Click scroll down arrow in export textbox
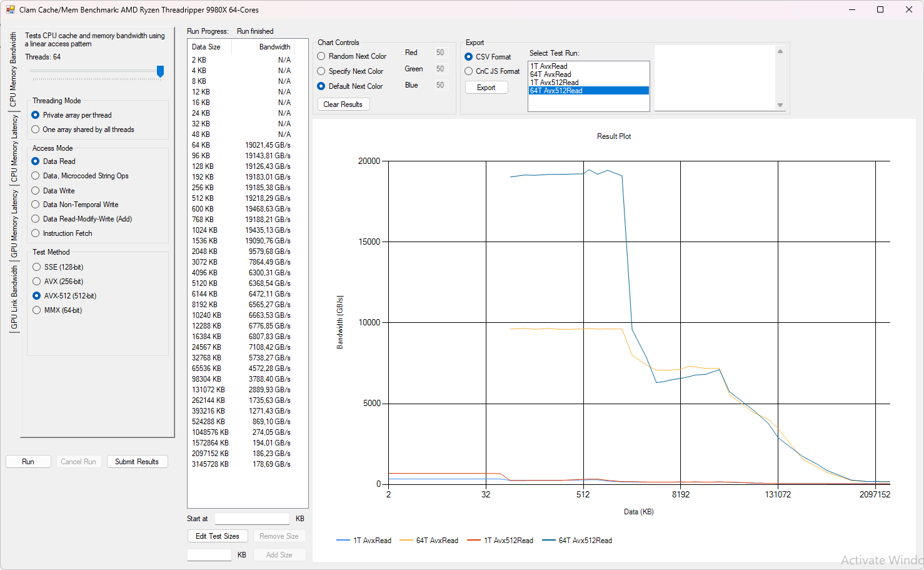924x570 pixels. click(x=780, y=105)
